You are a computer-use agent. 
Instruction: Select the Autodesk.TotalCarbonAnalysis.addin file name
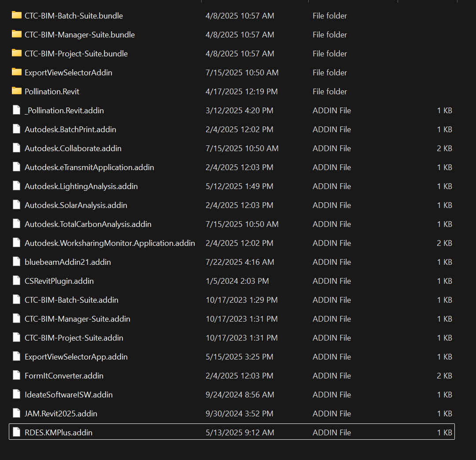coord(88,224)
